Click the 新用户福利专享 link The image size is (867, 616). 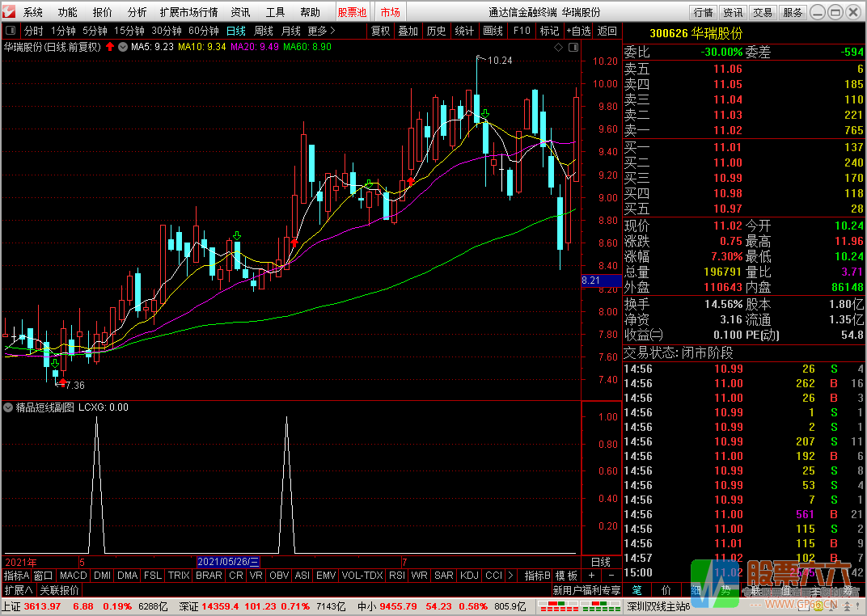tap(586, 590)
